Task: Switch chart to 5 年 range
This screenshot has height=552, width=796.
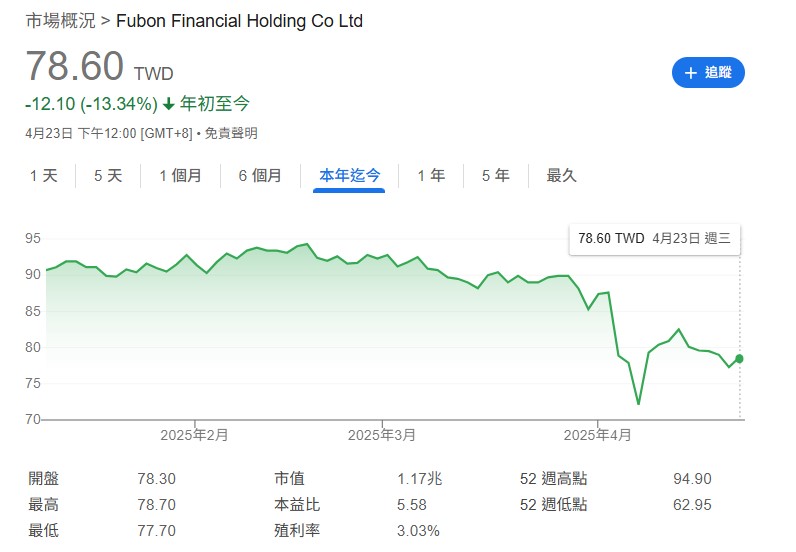Action: (495, 176)
